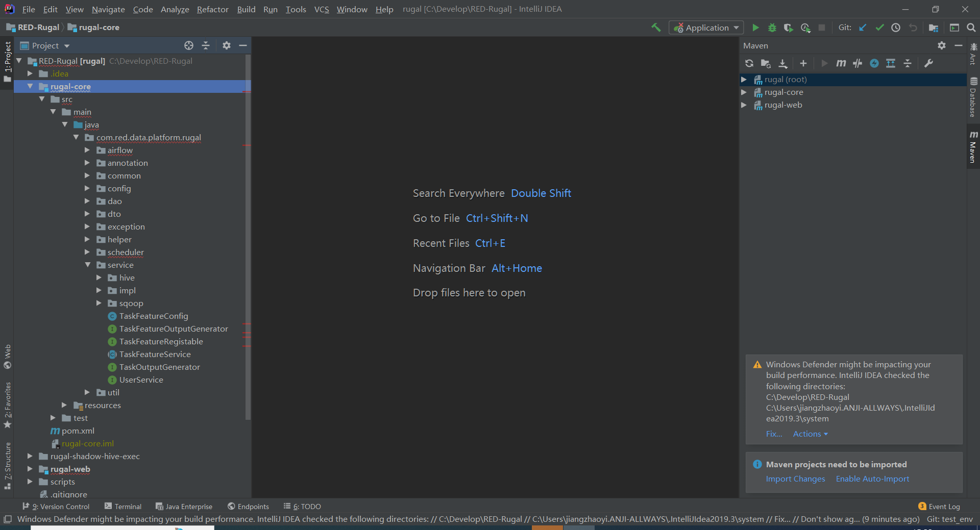The height and width of the screenshot is (530, 980).
Task: Expand the rugal (root) Maven node
Action: click(x=744, y=80)
